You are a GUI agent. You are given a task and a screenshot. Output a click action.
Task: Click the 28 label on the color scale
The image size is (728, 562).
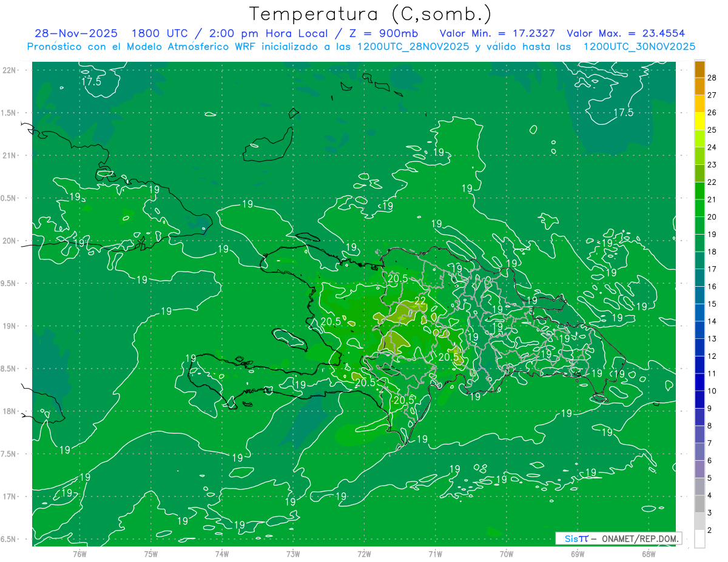[x=712, y=78]
